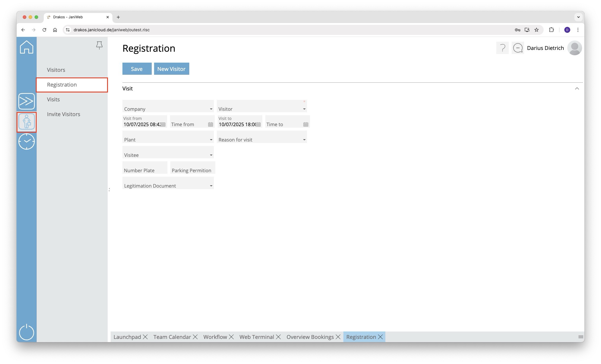This screenshot has height=364, width=601.
Task: Collapse the Visit section chevron
Action: point(577,89)
